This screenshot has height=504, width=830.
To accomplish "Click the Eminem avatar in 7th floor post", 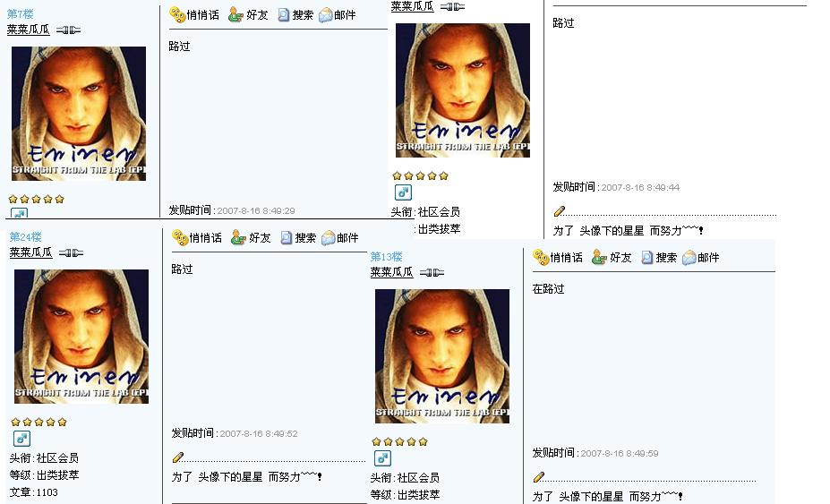I will click(78, 114).
